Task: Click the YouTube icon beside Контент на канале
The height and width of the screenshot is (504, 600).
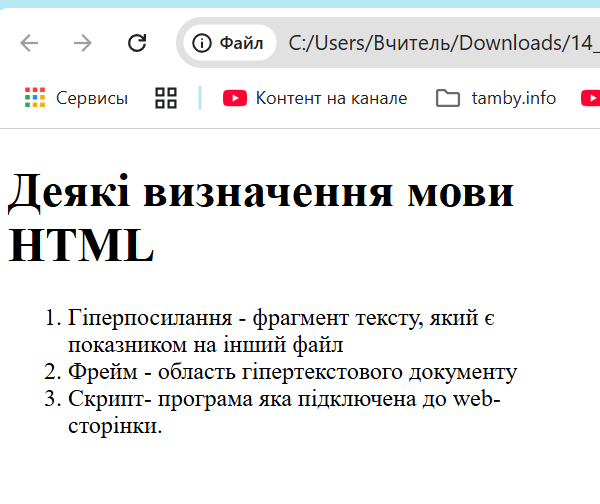Action: [235, 97]
